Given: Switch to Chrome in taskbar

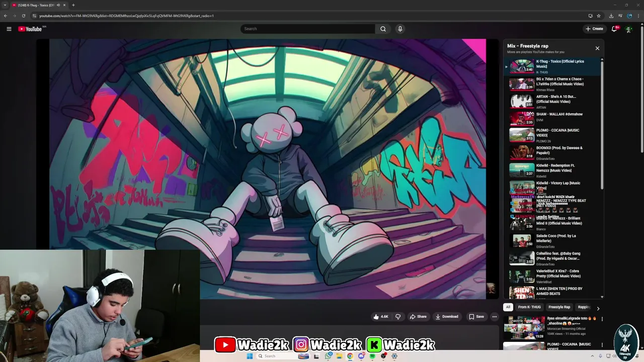Looking at the screenshot, I should click(350, 356).
